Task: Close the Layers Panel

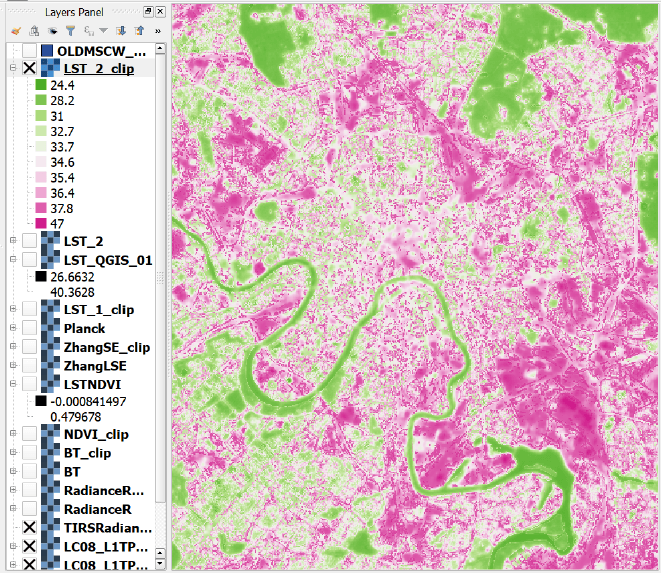Action: 160,11
